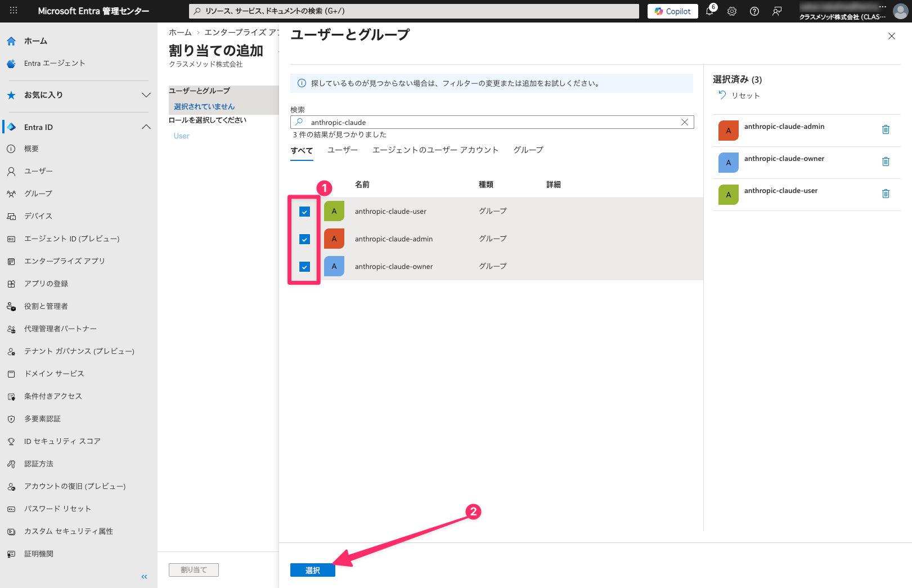Open the portal app launcher grid icon

click(14, 11)
